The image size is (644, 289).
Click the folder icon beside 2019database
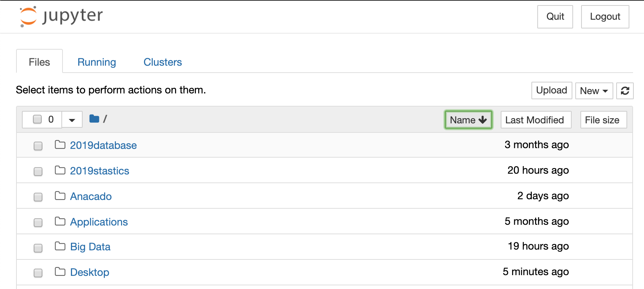pyautogui.click(x=60, y=145)
